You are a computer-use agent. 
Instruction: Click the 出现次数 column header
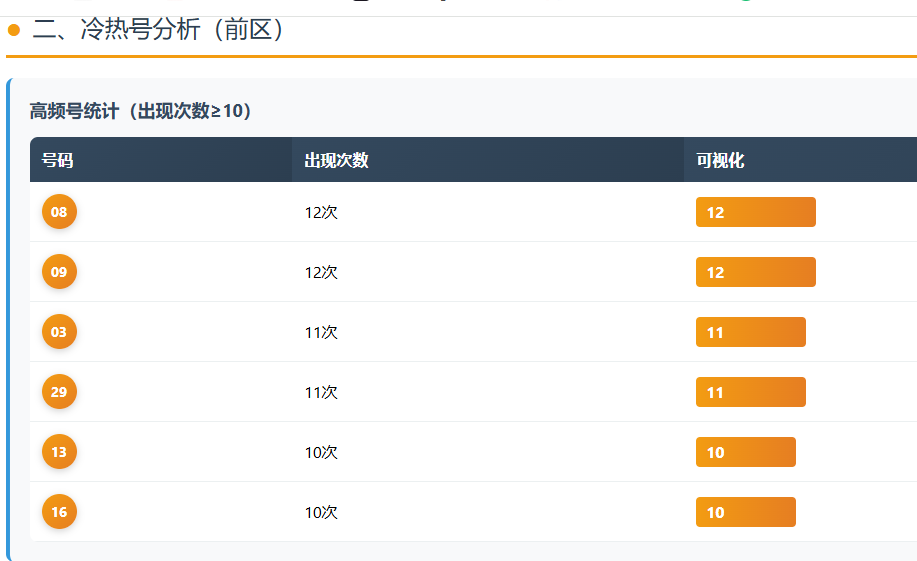(x=336, y=160)
